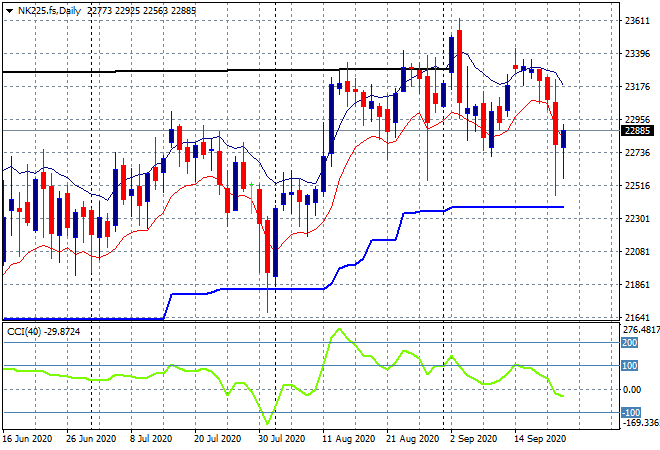
Task: Click the CCI -100 level label
Action: coord(631,413)
